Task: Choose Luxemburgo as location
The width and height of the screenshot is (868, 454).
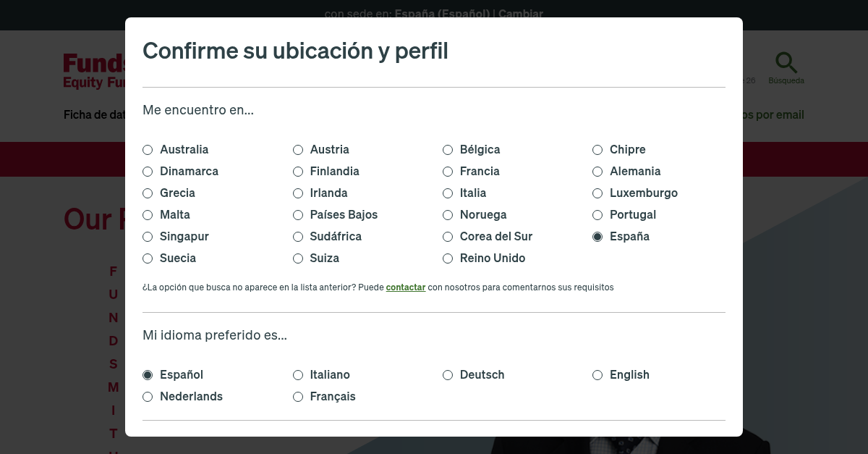Action: [597, 193]
